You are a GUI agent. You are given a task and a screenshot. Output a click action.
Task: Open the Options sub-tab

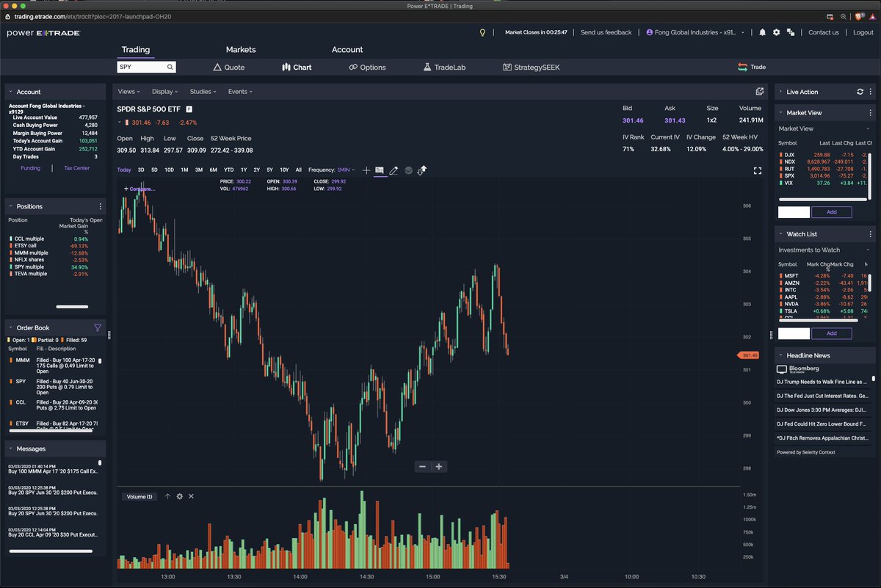pyautogui.click(x=367, y=67)
